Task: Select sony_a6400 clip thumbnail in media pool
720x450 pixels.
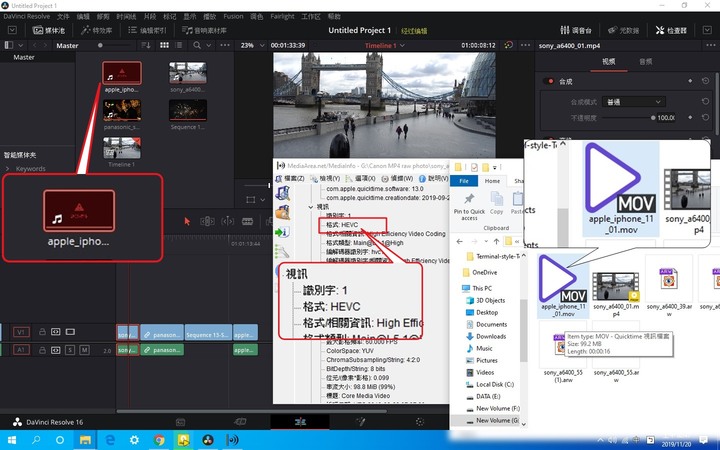Action: pyautogui.click(x=187, y=73)
